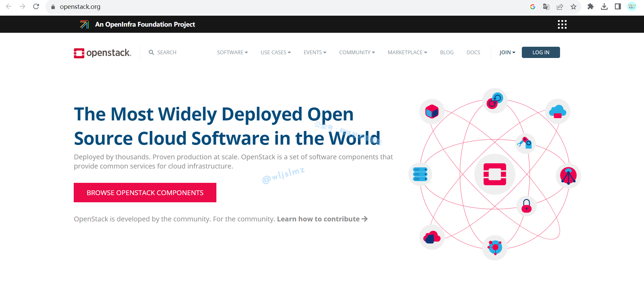Open the browser profile avatar
Screen dimensions: 644x307
632,6
